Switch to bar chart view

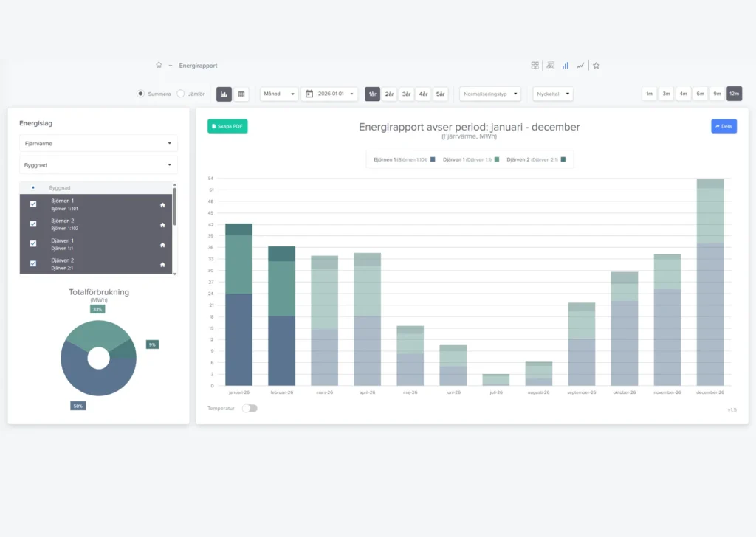coord(224,94)
